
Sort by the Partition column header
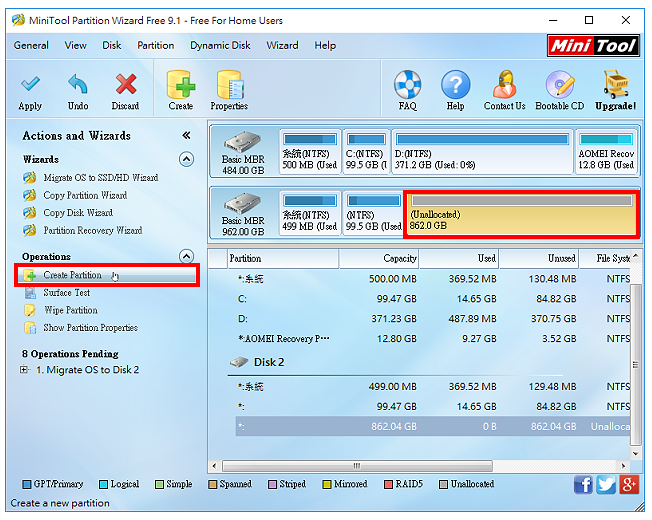pos(283,259)
